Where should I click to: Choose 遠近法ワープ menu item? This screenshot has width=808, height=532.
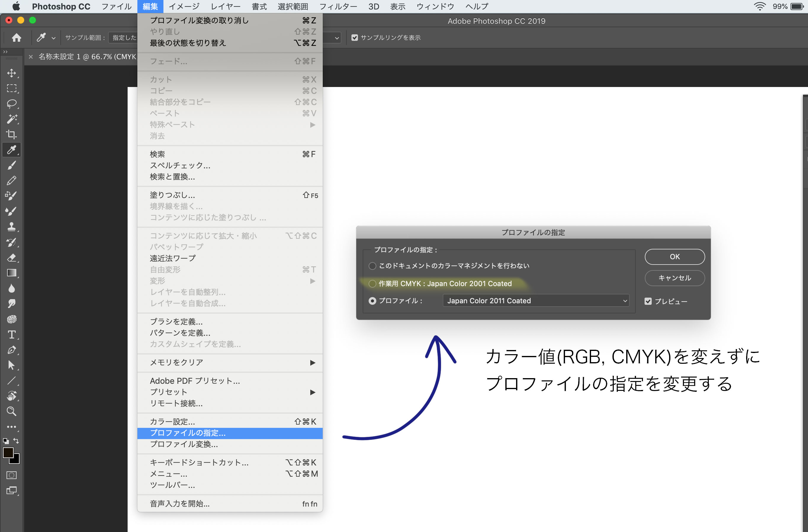[230, 258]
